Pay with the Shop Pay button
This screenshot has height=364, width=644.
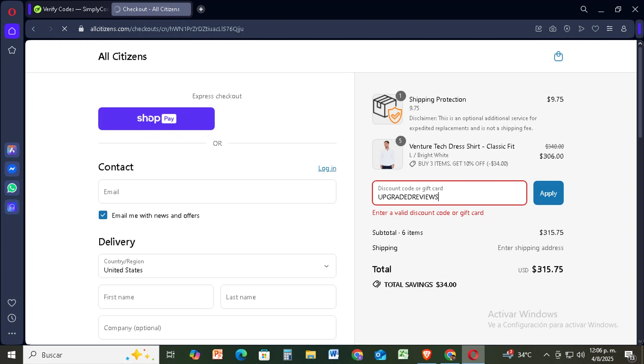point(156,119)
